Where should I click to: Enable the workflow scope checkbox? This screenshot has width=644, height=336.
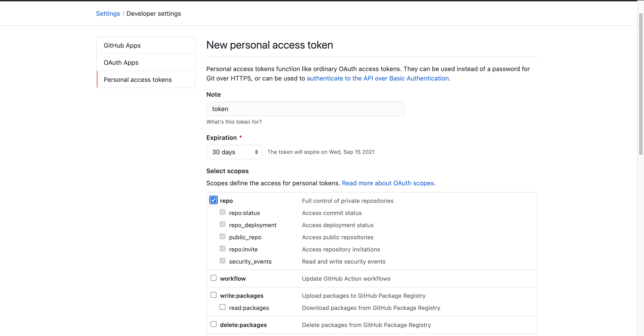click(213, 278)
